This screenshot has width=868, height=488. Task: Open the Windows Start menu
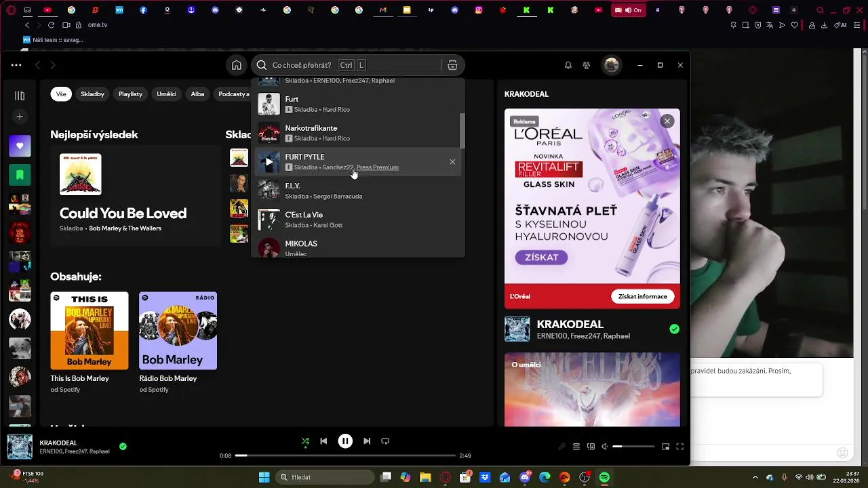coord(264,477)
